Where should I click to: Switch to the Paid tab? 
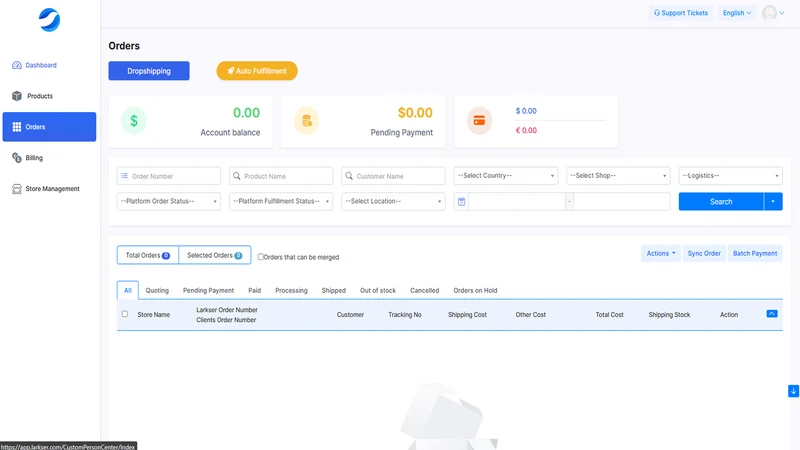click(255, 290)
